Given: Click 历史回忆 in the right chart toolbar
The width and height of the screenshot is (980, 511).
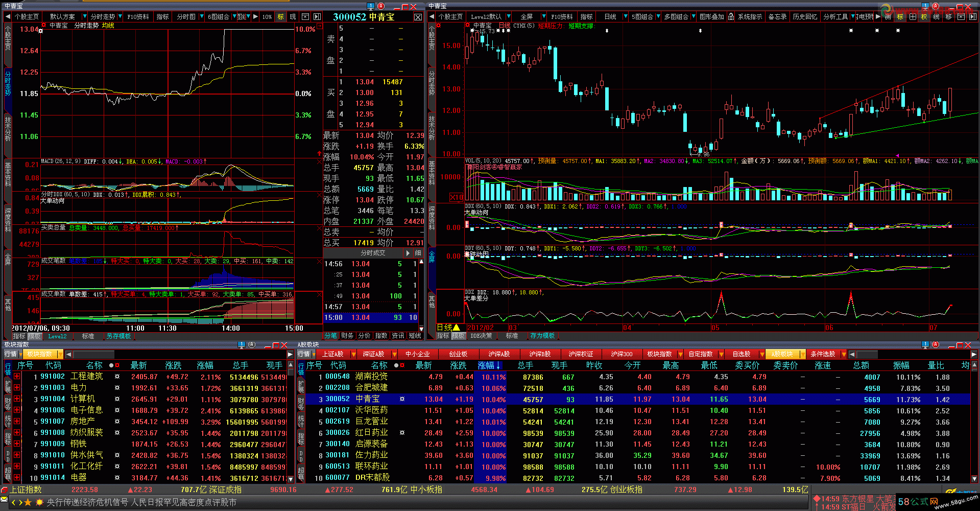Looking at the screenshot, I should pyautogui.click(x=805, y=16).
